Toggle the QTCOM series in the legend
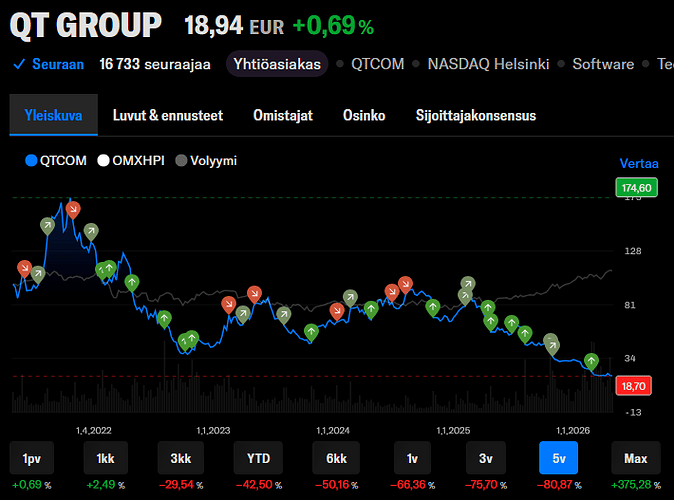Viewport: 674px width, 500px height. point(56,160)
